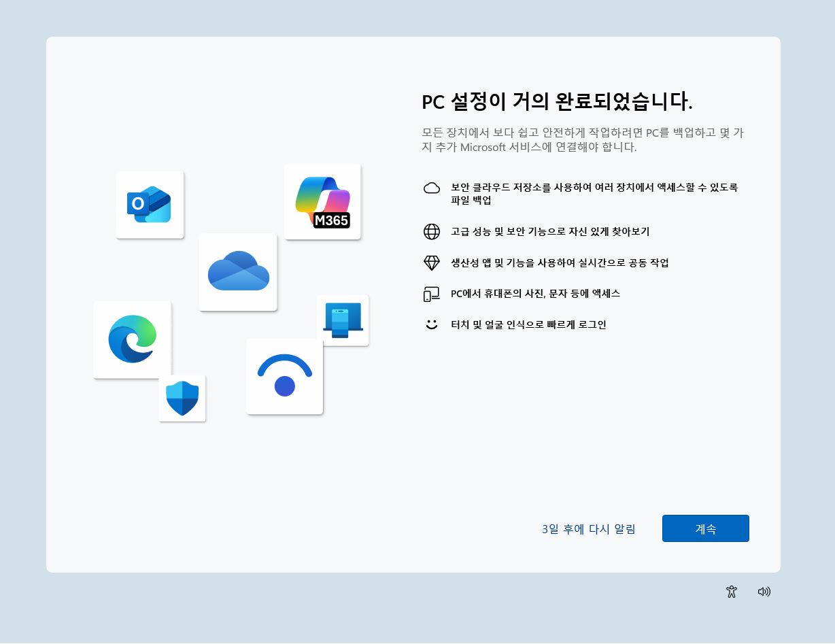Choose 3일 후에 다시 알림 link
This screenshot has width=835, height=644.
tap(589, 529)
